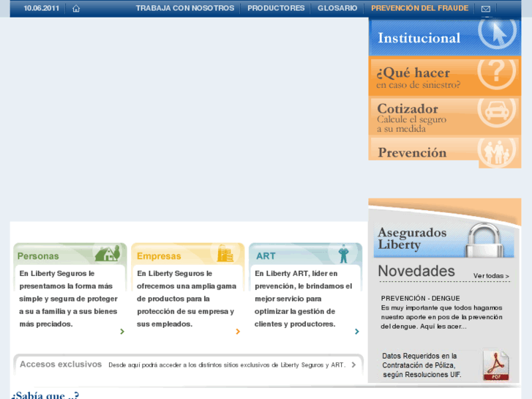Open Datos Requeridos en la Contratación link
Image resolution: width=532 pixels, height=399 pixels.
pyautogui.click(x=422, y=365)
